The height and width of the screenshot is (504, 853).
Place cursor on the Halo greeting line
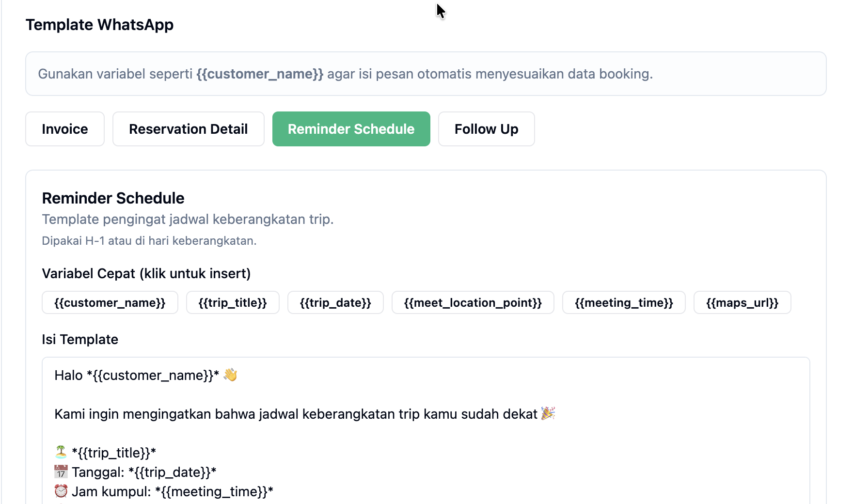coord(146,375)
